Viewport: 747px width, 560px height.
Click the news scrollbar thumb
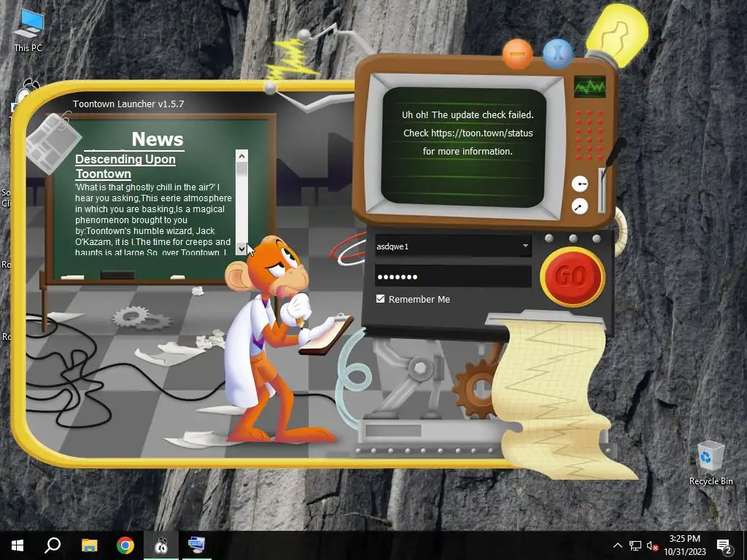(241, 168)
